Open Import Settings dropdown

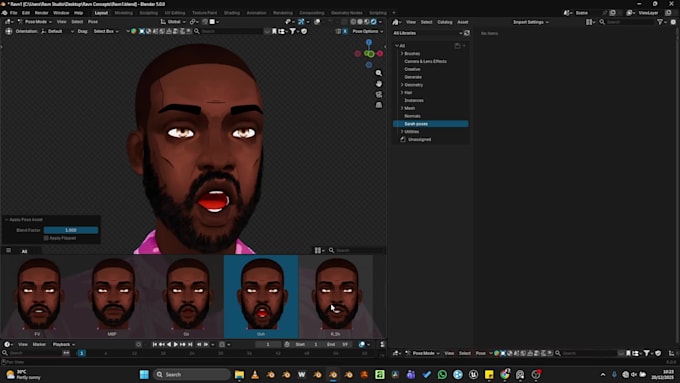point(531,22)
